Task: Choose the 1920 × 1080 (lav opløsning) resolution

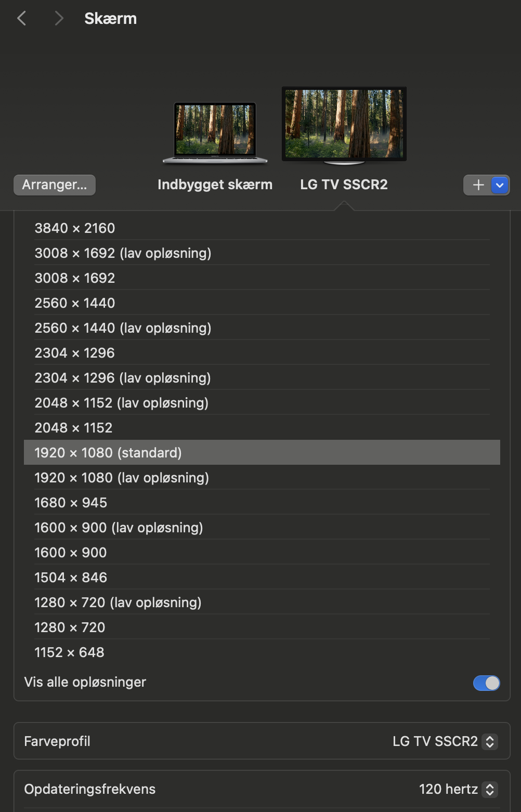Action: point(122,478)
